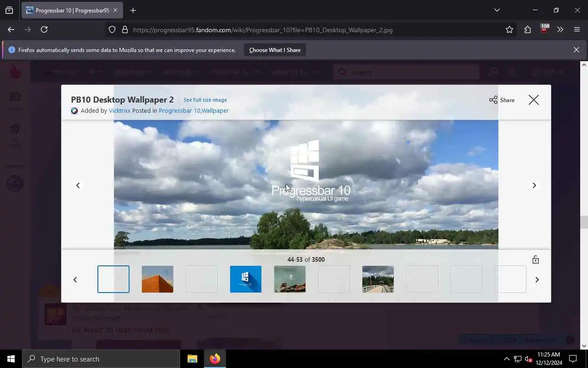Image resolution: width=588 pixels, height=368 pixels.
Task: Select the boats on shore thumbnail
Action: 290,279
